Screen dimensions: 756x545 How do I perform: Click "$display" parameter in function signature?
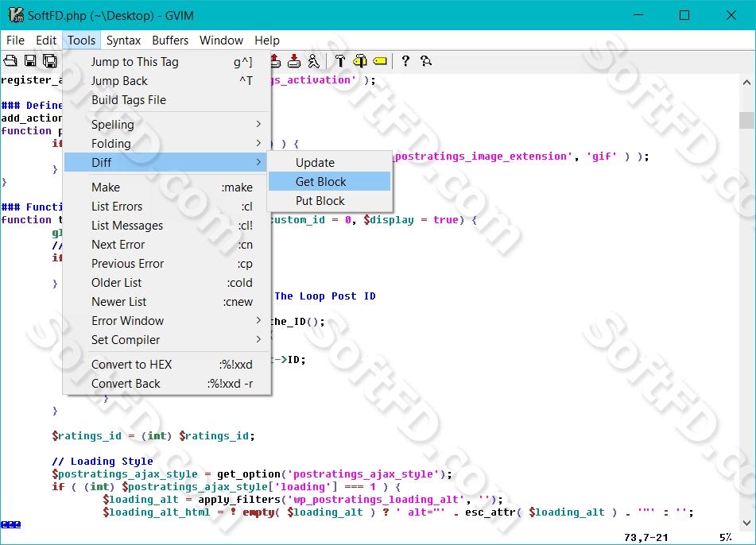(389, 220)
